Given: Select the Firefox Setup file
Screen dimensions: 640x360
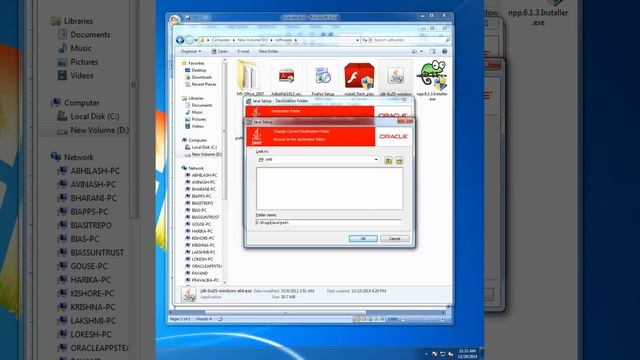Looking at the screenshot, I should click(323, 78).
